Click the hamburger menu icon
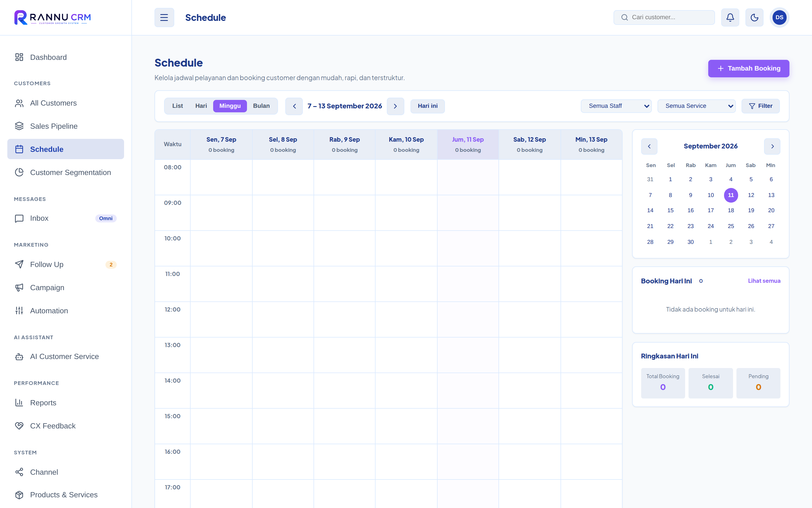 tap(164, 17)
